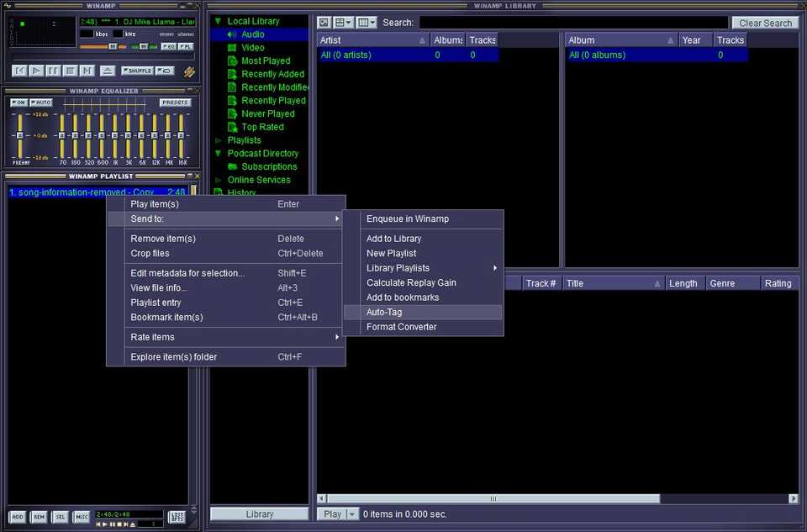The image size is (807, 532).
Task: Expand the Playlists tree node
Action: pyautogui.click(x=218, y=140)
